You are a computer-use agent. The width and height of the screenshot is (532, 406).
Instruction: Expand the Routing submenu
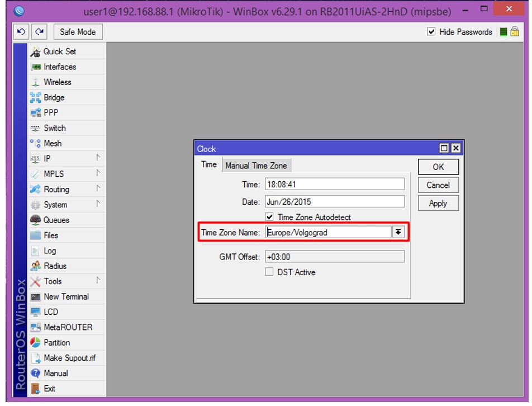click(x=98, y=189)
